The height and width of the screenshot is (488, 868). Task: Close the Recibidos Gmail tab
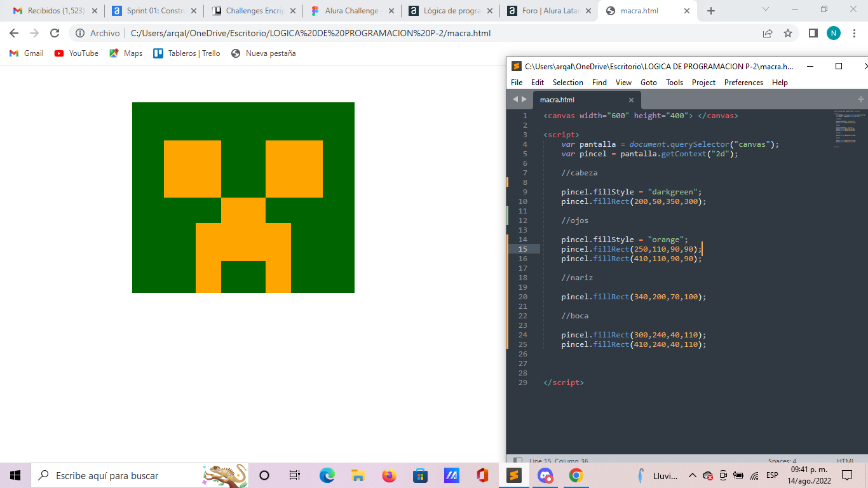point(95,11)
